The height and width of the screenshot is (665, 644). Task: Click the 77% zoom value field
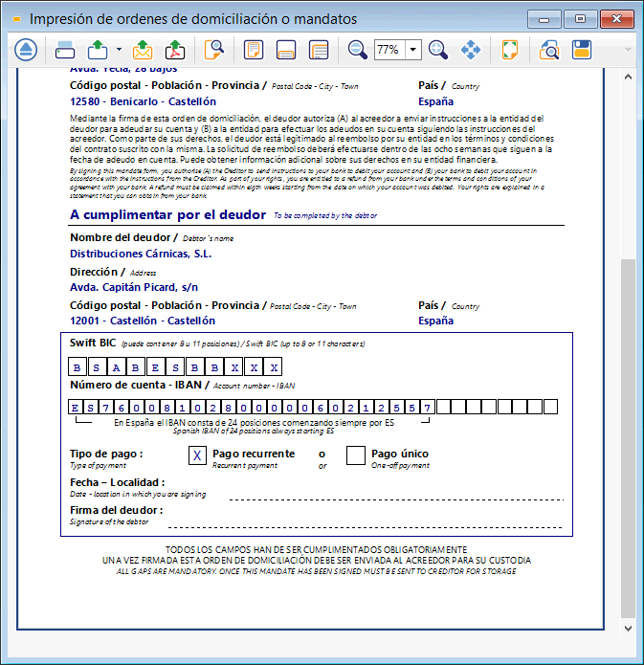click(389, 50)
